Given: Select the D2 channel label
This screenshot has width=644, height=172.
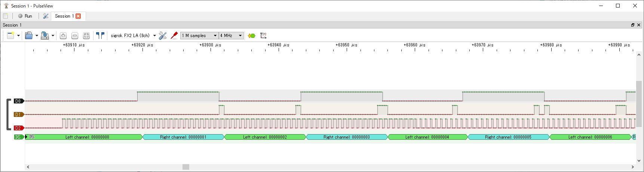Looking at the screenshot, I should click(x=19, y=128).
